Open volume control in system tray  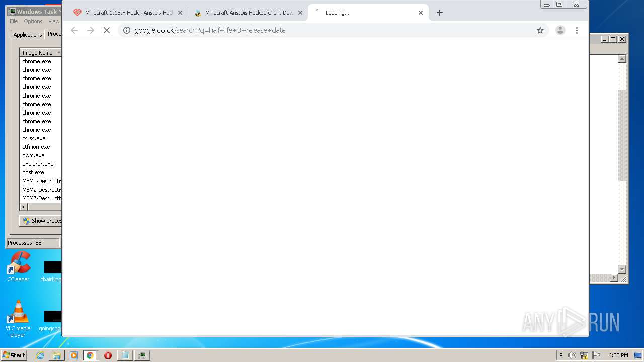point(572,355)
